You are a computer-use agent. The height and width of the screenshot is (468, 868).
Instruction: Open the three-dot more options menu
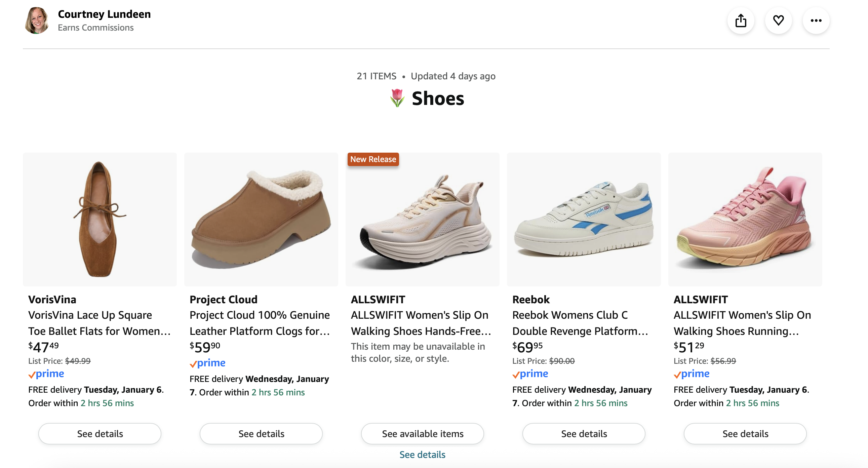tap(816, 21)
